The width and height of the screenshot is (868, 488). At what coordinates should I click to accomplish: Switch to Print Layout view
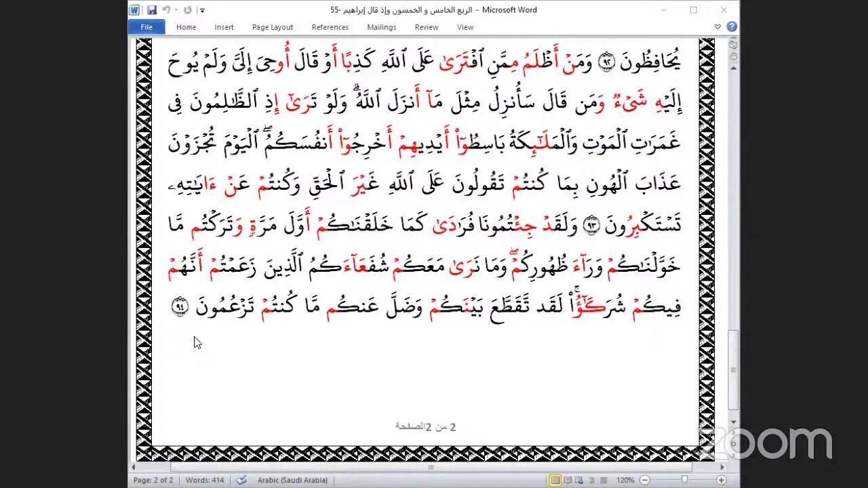click(x=555, y=480)
